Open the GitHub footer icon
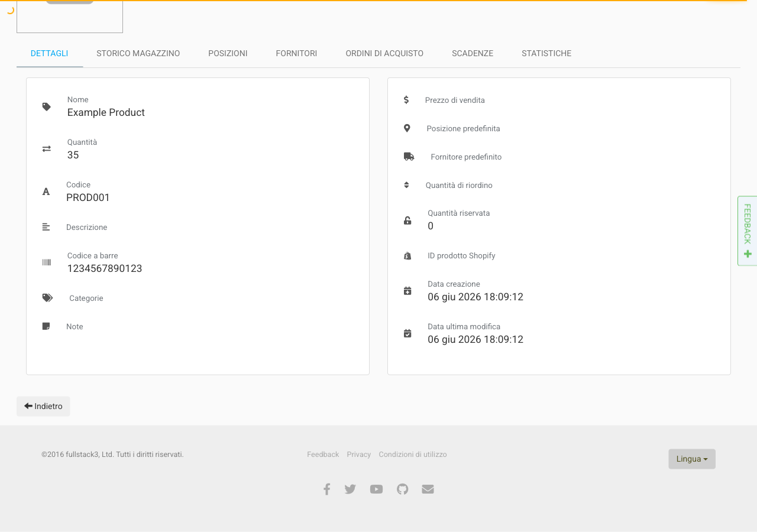This screenshot has height=532, width=757. [403, 489]
